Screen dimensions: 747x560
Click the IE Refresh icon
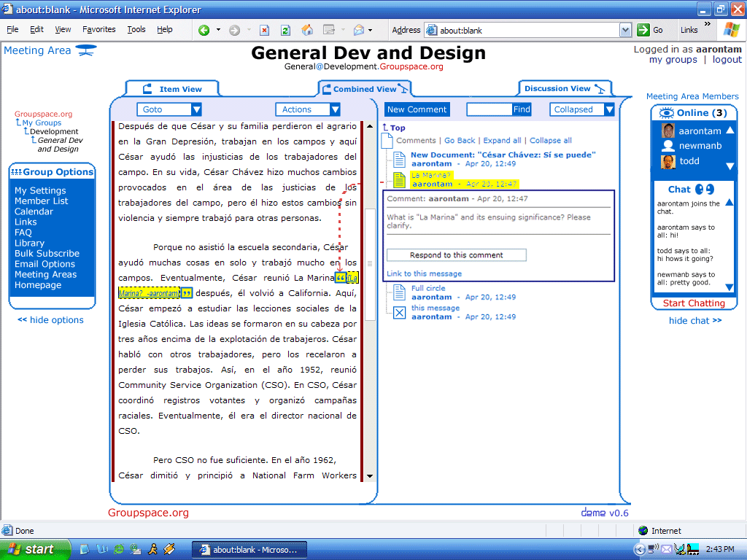pos(285,30)
